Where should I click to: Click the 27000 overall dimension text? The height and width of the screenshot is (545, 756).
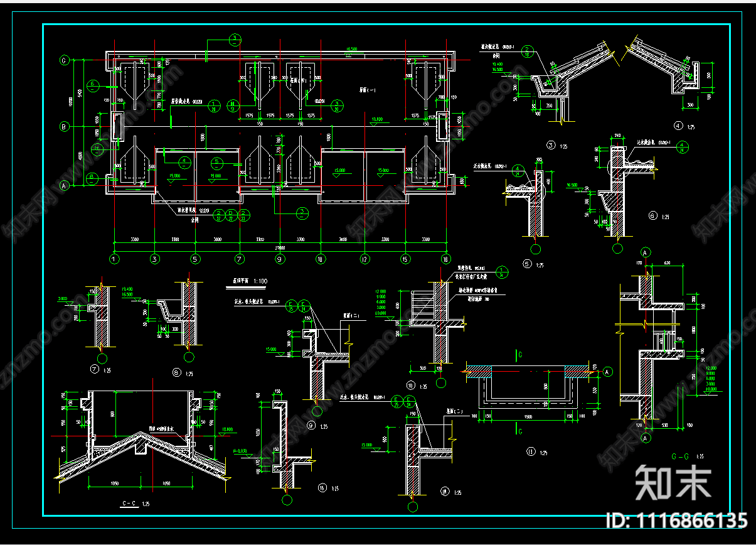coord(280,247)
